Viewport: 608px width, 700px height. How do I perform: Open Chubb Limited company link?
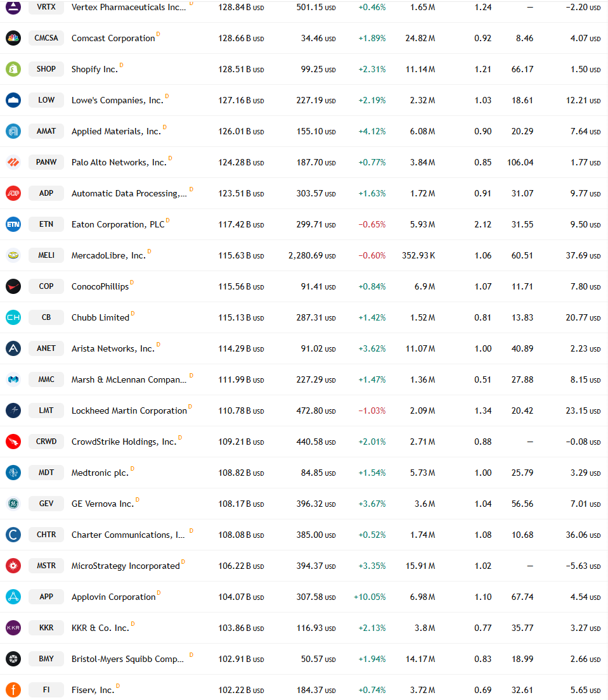(x=101, y=317)
